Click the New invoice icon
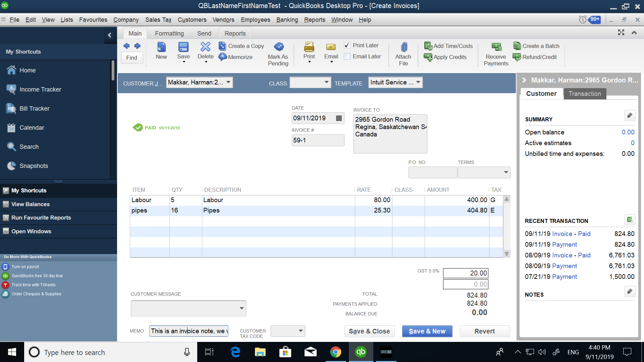Viewport: 644px width, 362px height. 161,47
